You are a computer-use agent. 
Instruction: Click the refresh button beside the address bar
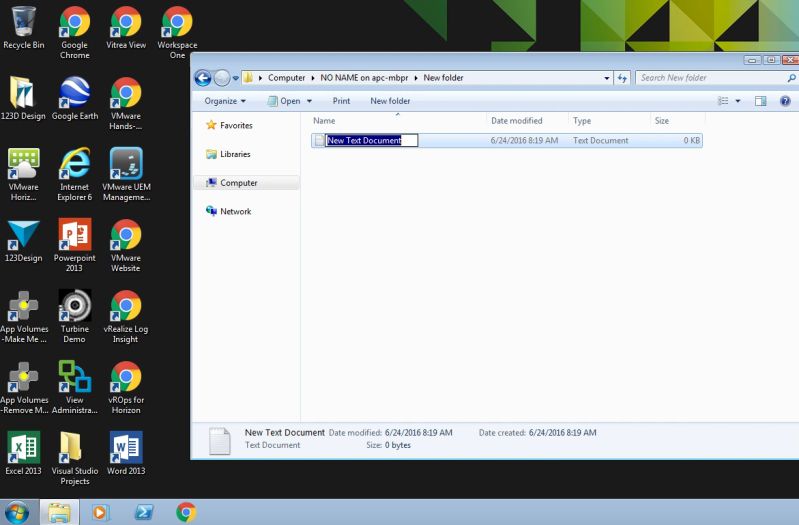[622, 78]
